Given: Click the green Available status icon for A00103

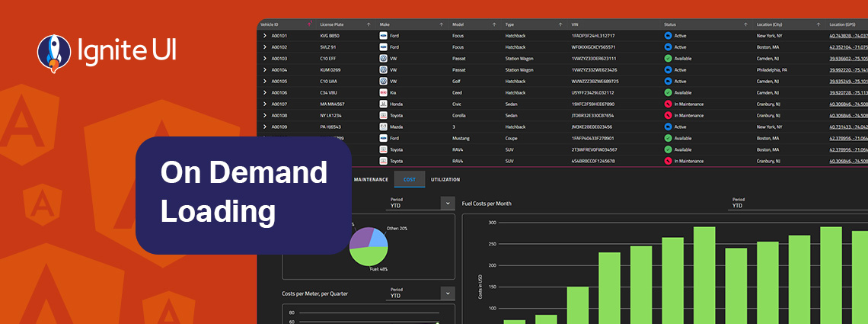Looking at the screenshot, I should pos(668,59).
